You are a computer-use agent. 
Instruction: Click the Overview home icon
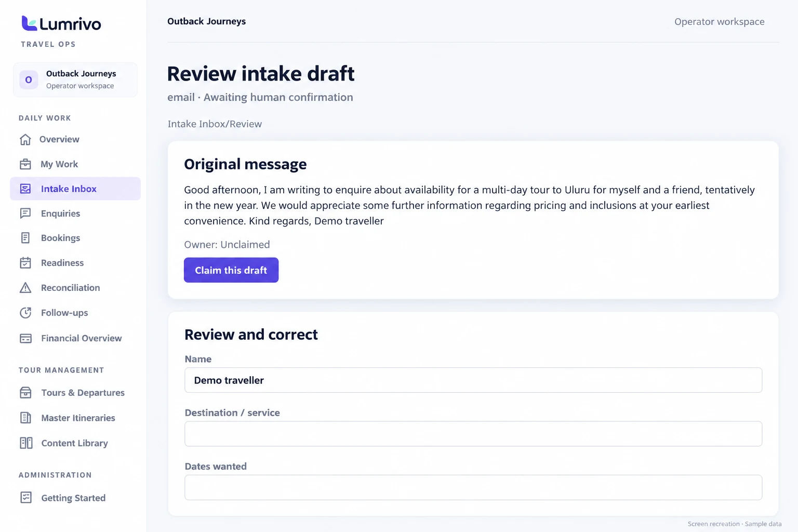click(x=25, y=139)
